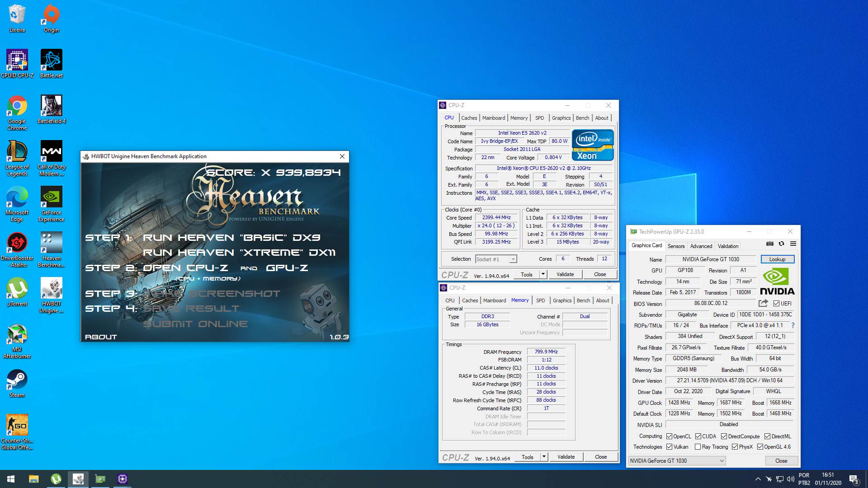Viewport: 868px width, 488px height.
Task: Switch to the Mainboard tab in upper CPU-Z
Action: coord(494,118)
